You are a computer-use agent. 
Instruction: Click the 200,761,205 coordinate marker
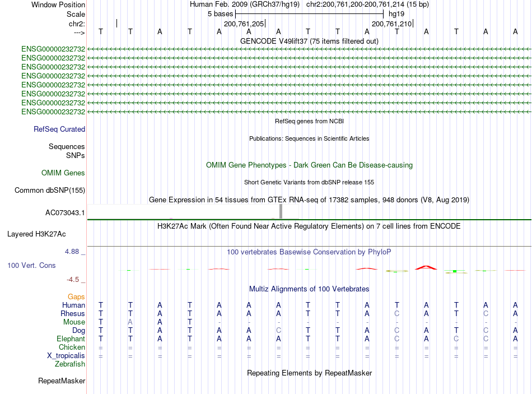click(x=244, y=24)
